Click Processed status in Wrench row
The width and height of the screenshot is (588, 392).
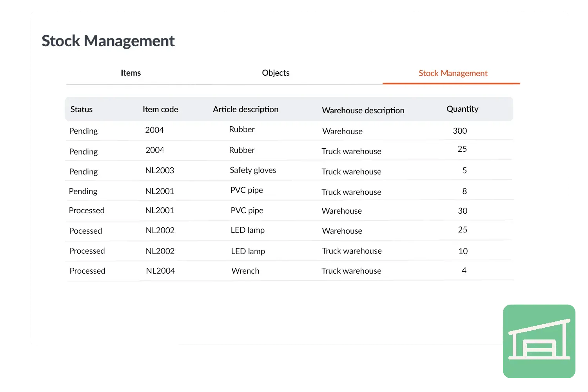pyautogui.click(x=87, y=271)
